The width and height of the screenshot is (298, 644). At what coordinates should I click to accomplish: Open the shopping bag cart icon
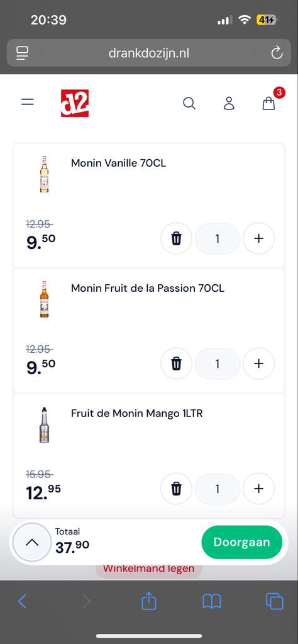pos(269,103)
